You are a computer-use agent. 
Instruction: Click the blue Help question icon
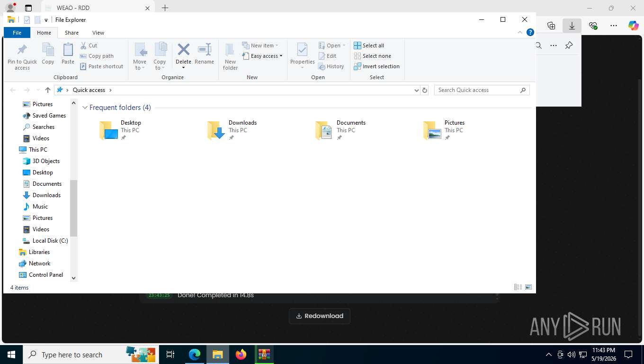pos(530,32)
